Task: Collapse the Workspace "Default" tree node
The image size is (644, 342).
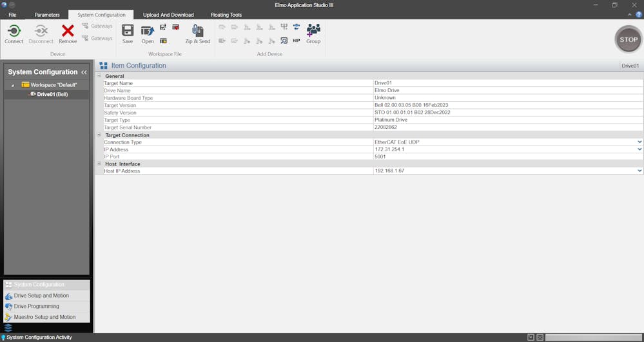Action: tap(13, 85)
